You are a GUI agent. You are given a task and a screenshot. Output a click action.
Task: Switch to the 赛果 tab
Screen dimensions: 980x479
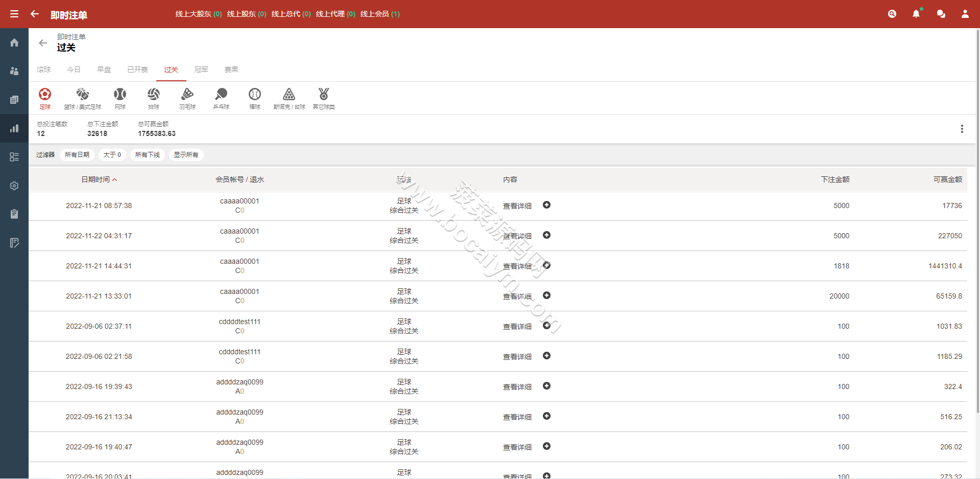pos(231,70)
